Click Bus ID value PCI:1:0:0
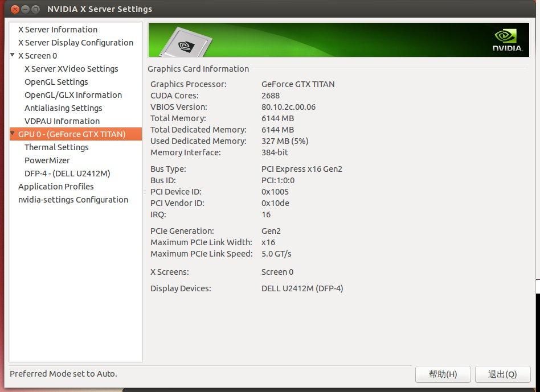Image resolution: width=540 pixels, height=392 pixels. coord(278,180)
